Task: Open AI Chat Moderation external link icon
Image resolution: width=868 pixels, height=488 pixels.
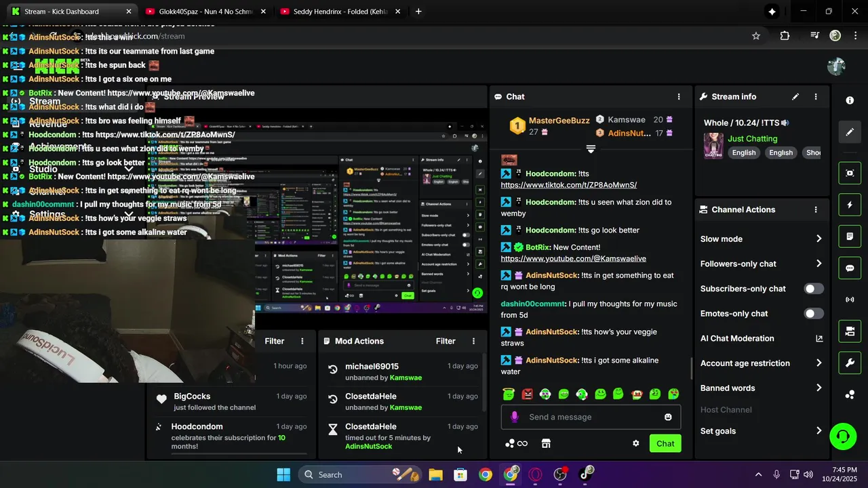Action: point(819,339)
